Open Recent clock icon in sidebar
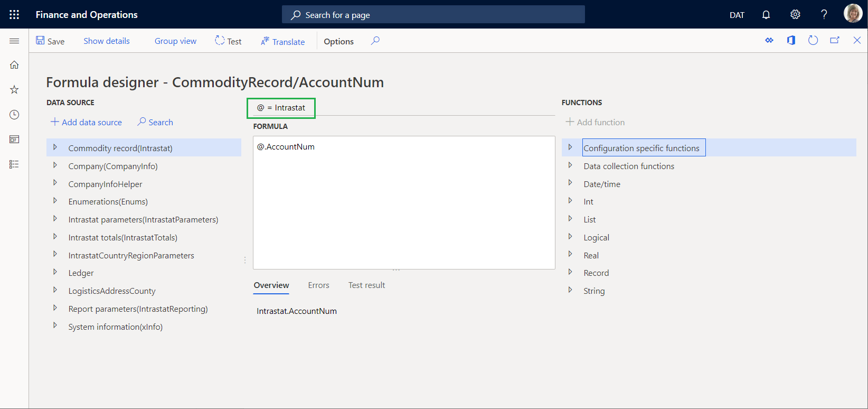This screenshot has width=868, height=409. (14, 115)
